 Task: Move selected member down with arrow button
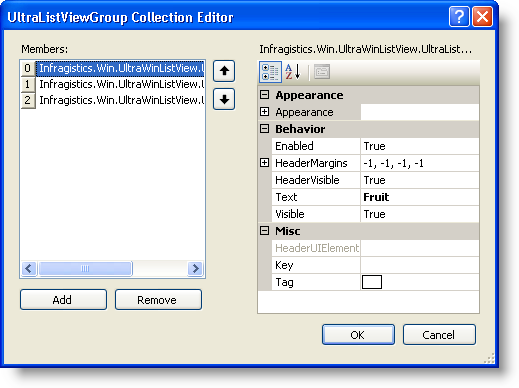point(224,99)
